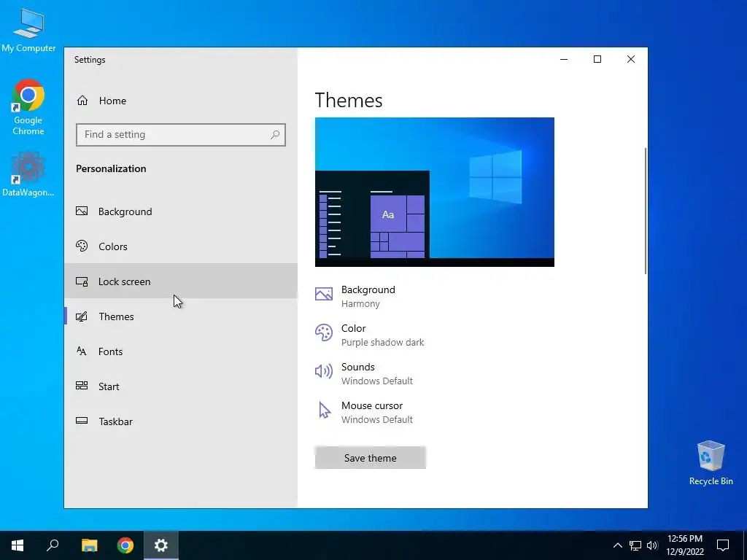This screenshot has height=560, width=747.
Task: Click the Settings window vertical scrollbar
Action: [646, 211]
